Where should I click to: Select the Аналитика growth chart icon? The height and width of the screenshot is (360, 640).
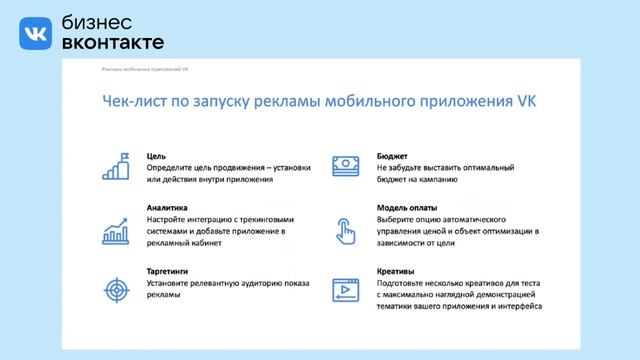116,231
